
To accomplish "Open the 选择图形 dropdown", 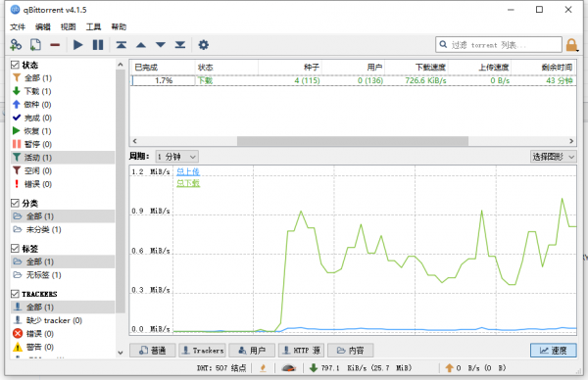I will 553,157.
